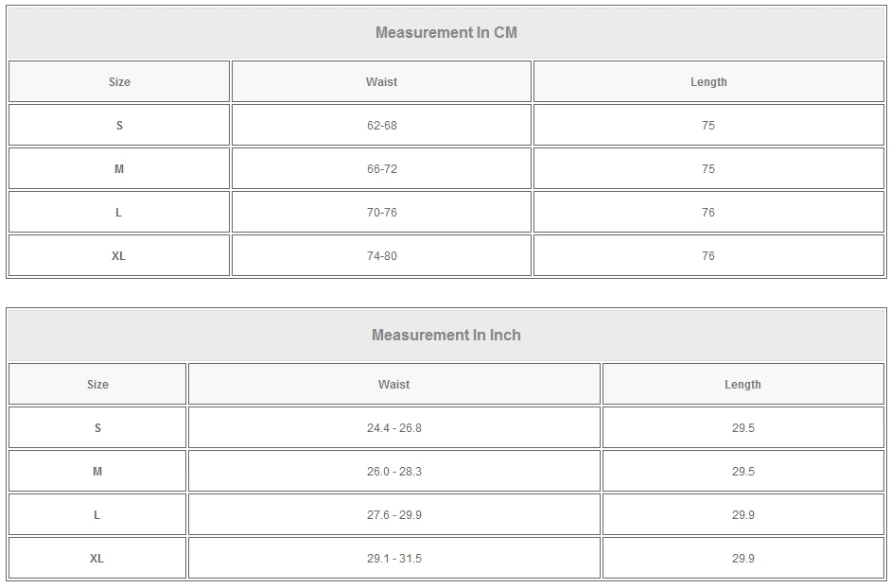Select the 70-76 waist cell
Screen dimensions: 891x588
(x=381, y=213)
